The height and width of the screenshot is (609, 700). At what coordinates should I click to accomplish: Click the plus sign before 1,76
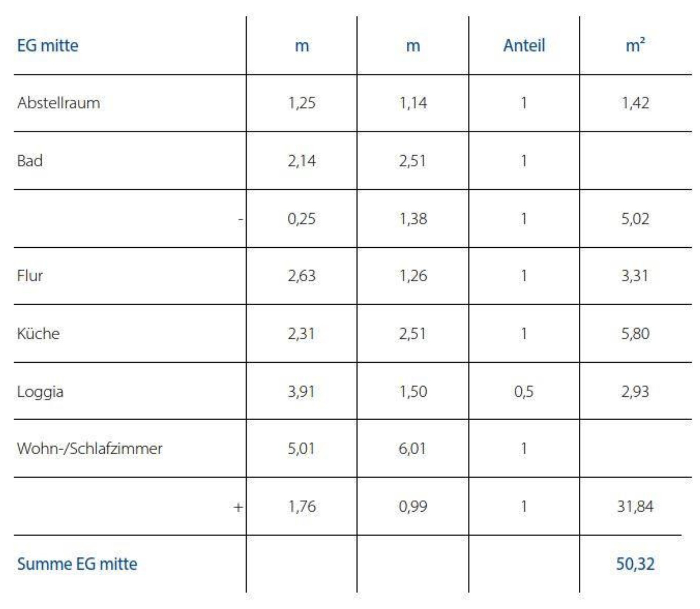pos(238,507)
